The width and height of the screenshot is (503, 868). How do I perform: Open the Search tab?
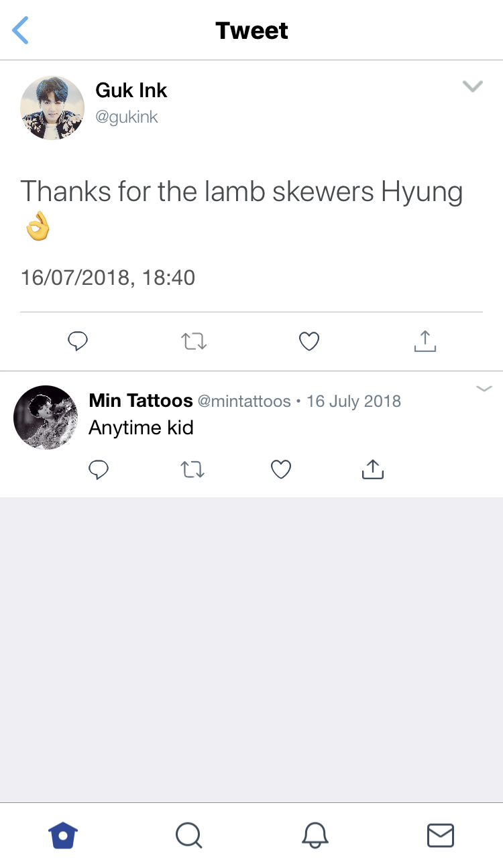coord(188,835)
